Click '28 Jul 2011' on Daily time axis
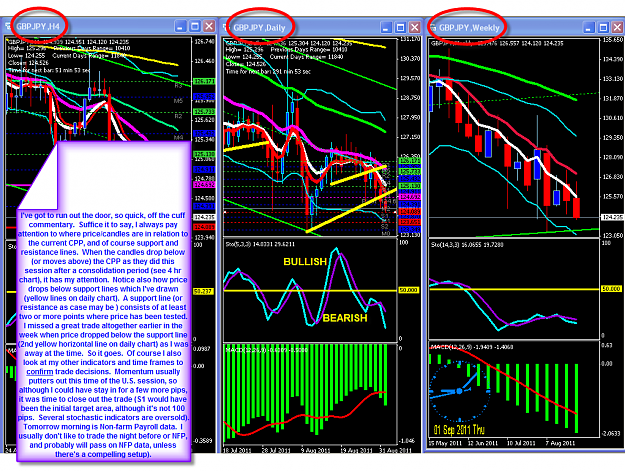 pos(276,450)
